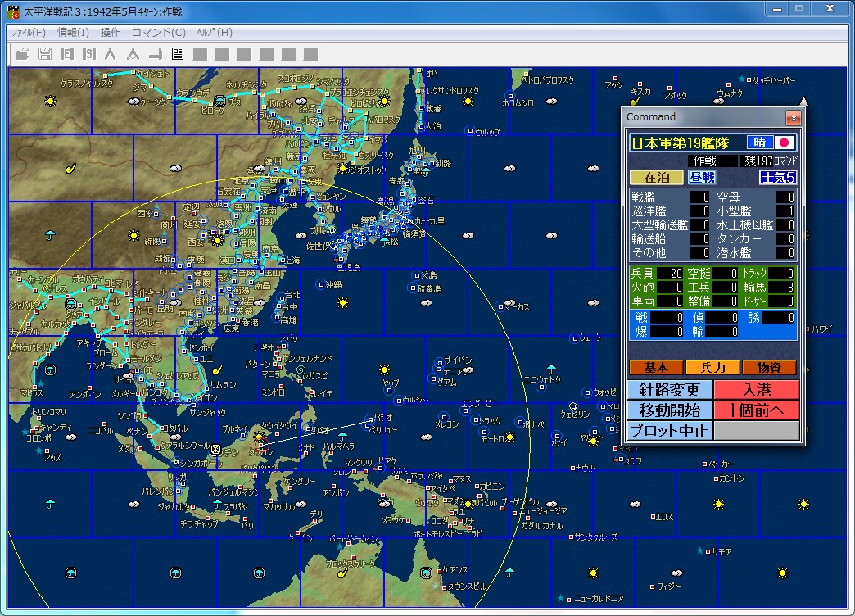Click the ハワイ label on the map

click(x=821, y=329)
